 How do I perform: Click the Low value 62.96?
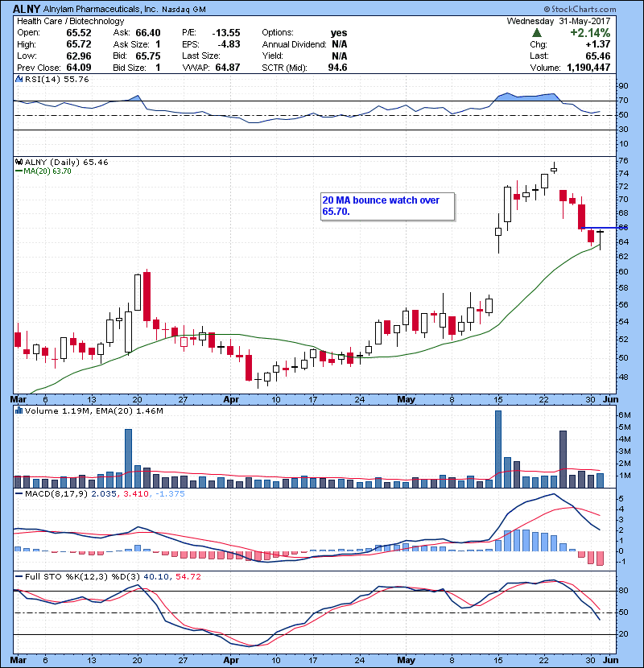click(79, 56)
